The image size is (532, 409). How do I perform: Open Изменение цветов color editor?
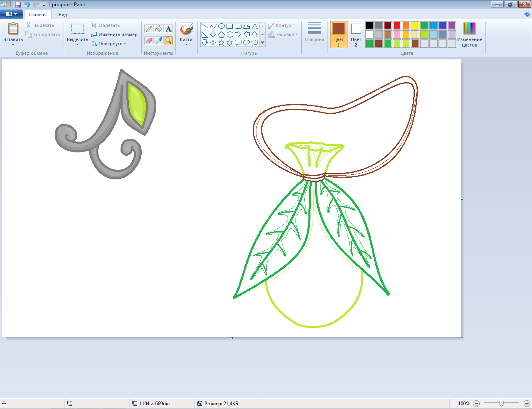[469, 34]
